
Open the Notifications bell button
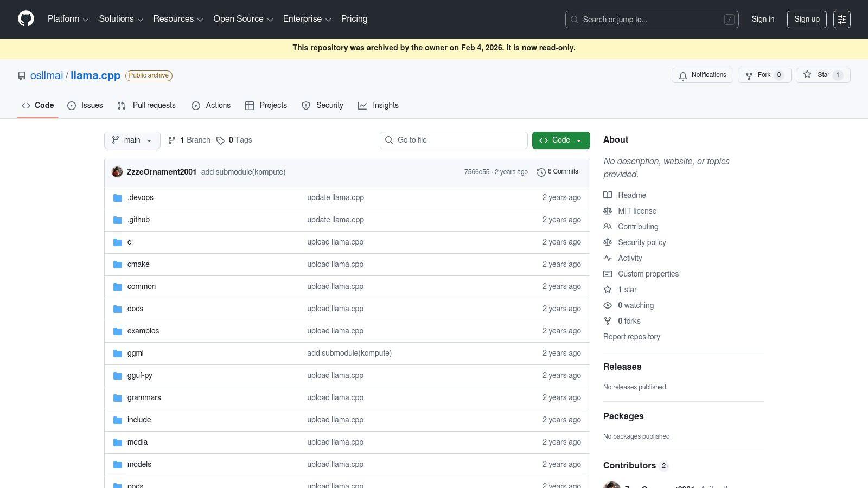coord(703,75)
